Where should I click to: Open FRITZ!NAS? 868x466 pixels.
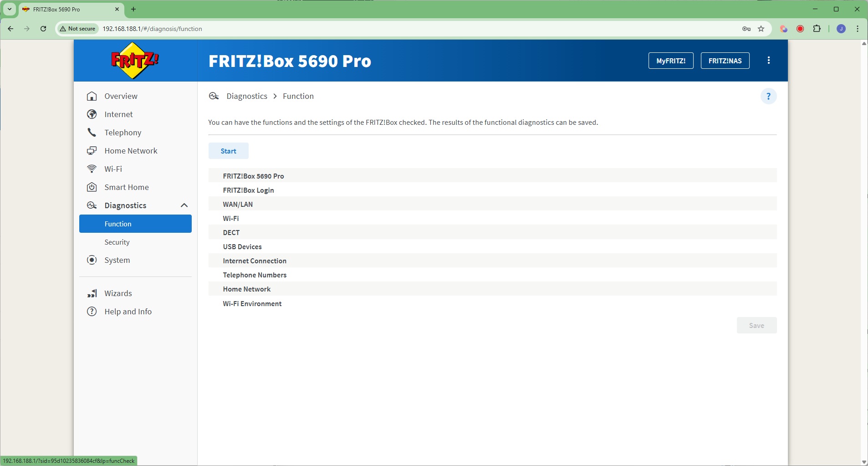tap(725, 61)
